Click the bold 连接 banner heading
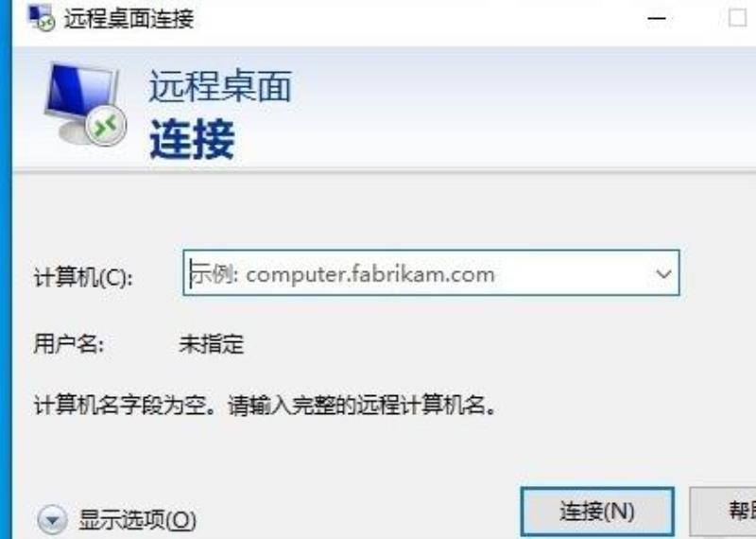This screenshot has width=756, height=539. click(193, 139)
